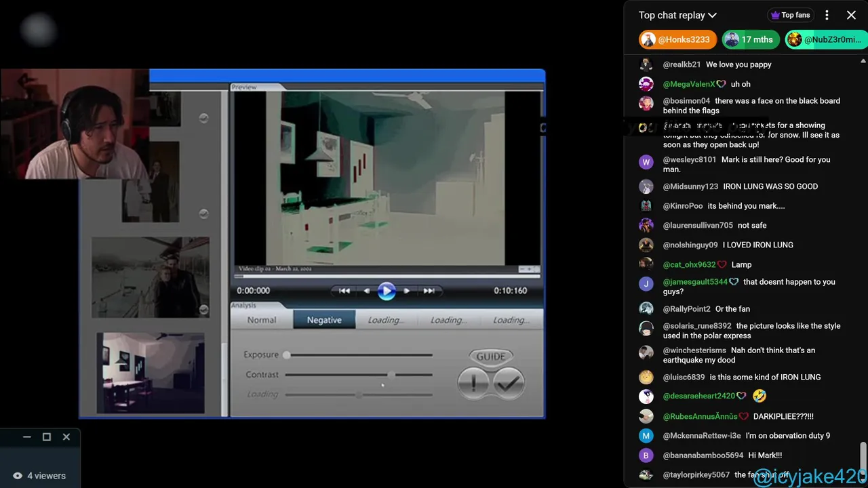The height and width of the screenshot is (488, 868).
Task: Open @nolshinguy09 avatar
Action: click(x=646, y=245)
